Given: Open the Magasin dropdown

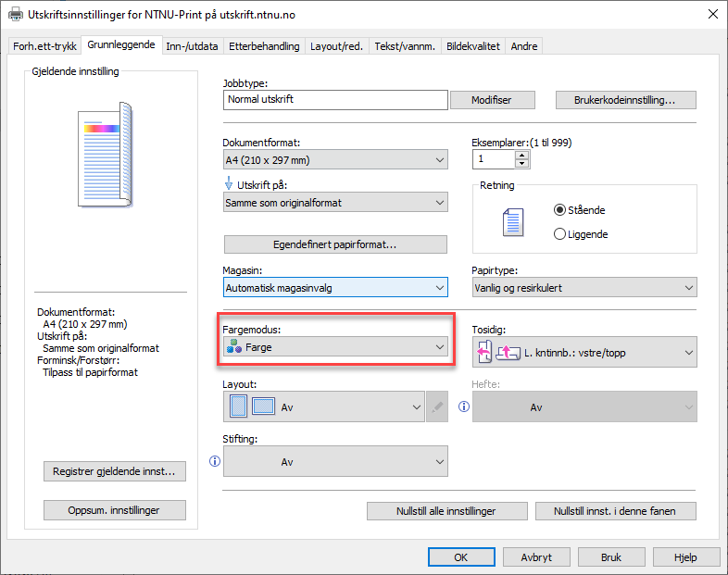Looking at the screenshot, I should point(335,288).
